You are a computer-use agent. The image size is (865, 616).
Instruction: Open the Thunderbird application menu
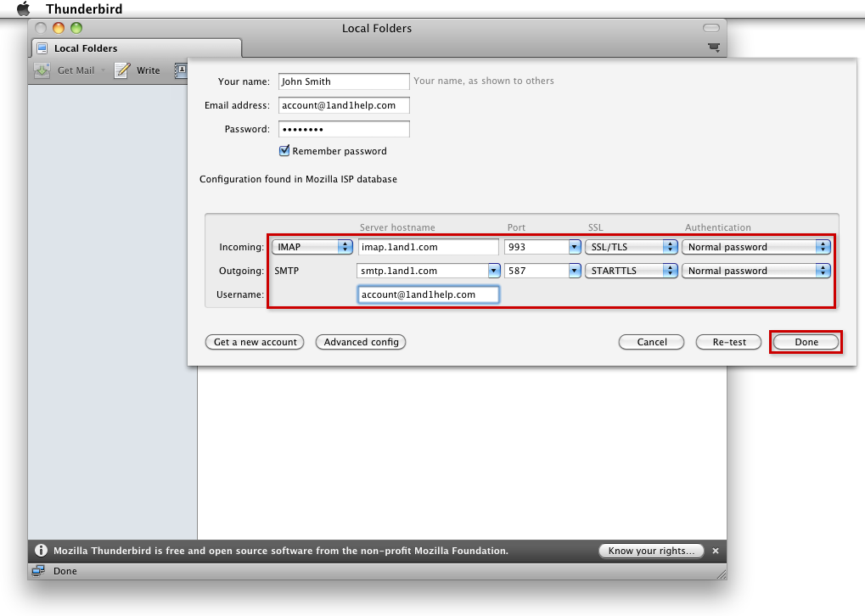pos(84,8)
